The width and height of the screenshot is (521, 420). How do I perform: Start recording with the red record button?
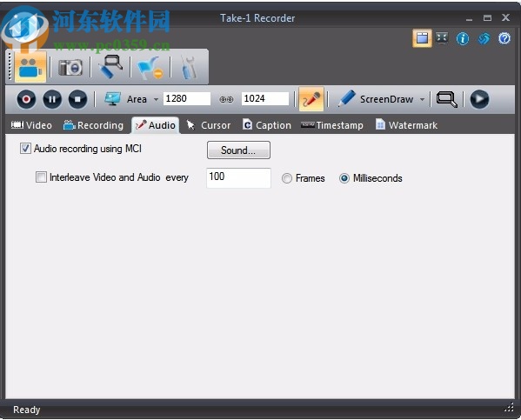click(26, 99)
